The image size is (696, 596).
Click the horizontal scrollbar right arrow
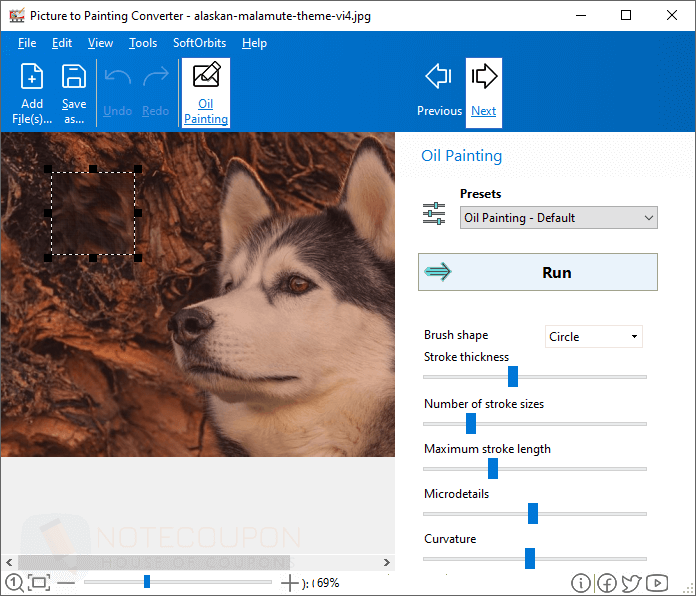[x=387, y=562]
